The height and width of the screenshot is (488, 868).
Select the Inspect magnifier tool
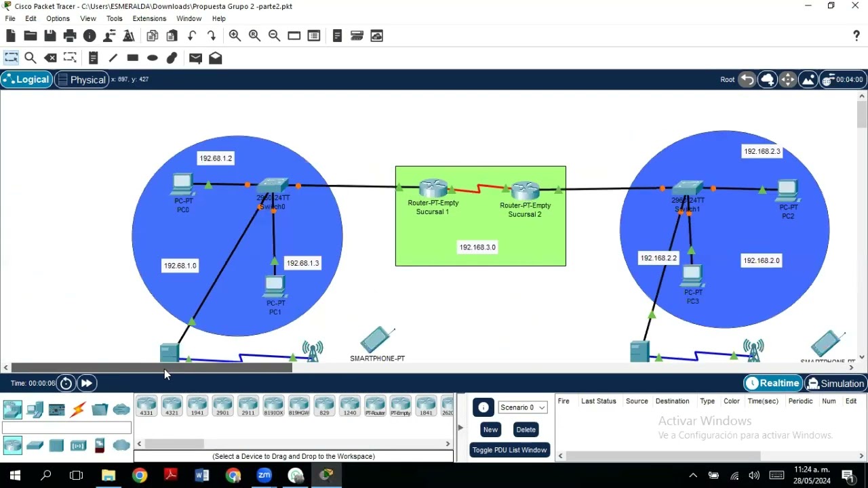click(x=31, y=58)
